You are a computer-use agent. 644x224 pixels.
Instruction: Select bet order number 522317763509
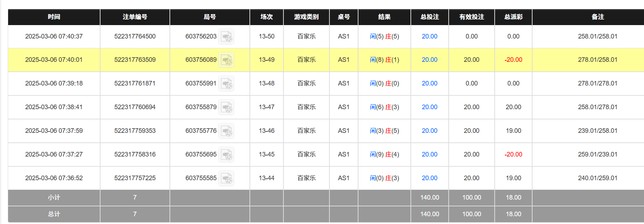coord(135,60)
